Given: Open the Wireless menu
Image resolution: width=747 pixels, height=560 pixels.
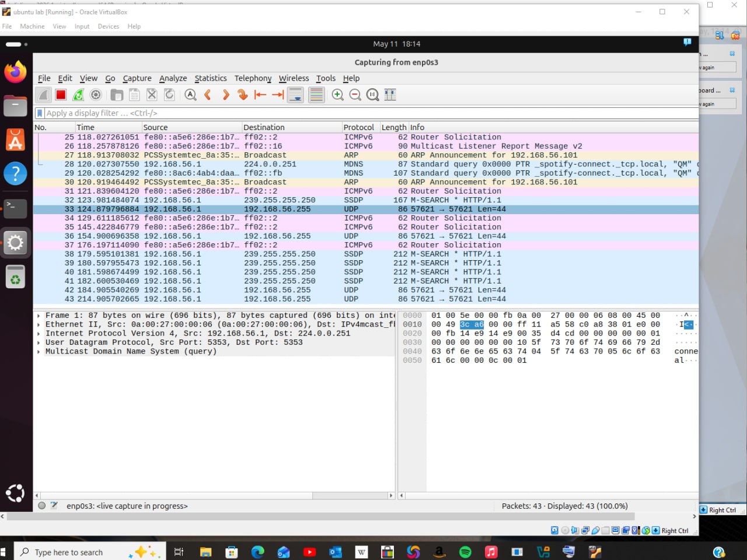Looking at the screenshot, I should 294,78.
